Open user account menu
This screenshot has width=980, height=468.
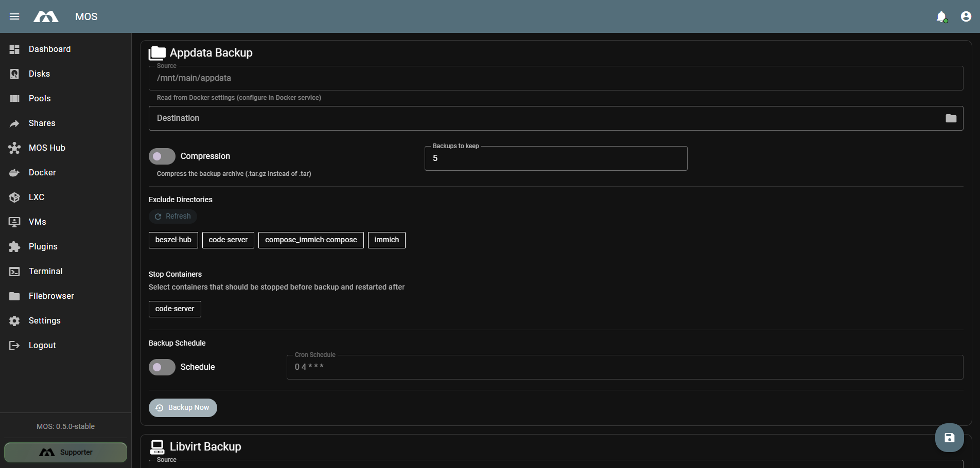(x=966, y=16)
